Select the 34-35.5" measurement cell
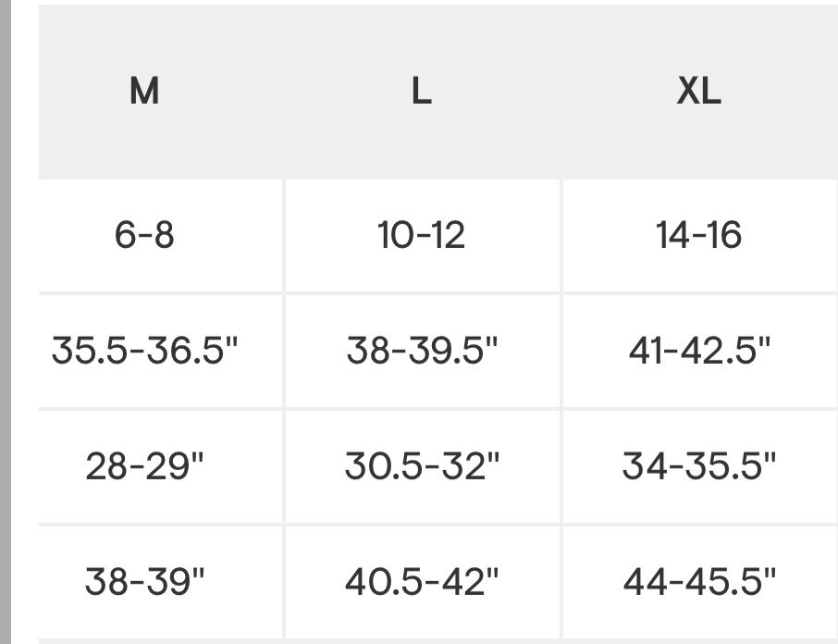 698,466
